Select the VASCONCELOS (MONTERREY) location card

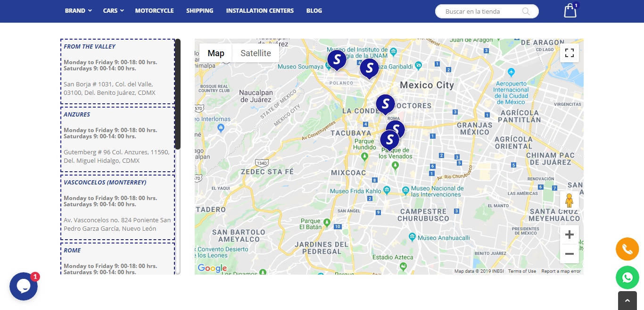(x=117, y=208)
